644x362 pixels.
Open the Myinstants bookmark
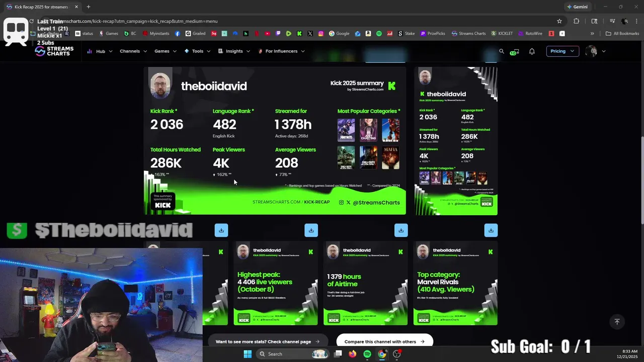[x=156, y=34]
